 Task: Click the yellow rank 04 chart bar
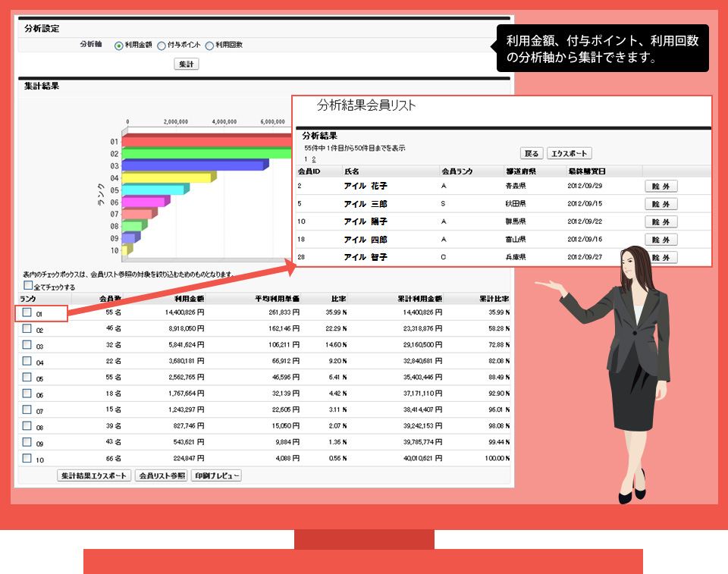click(x=165, y=178)
